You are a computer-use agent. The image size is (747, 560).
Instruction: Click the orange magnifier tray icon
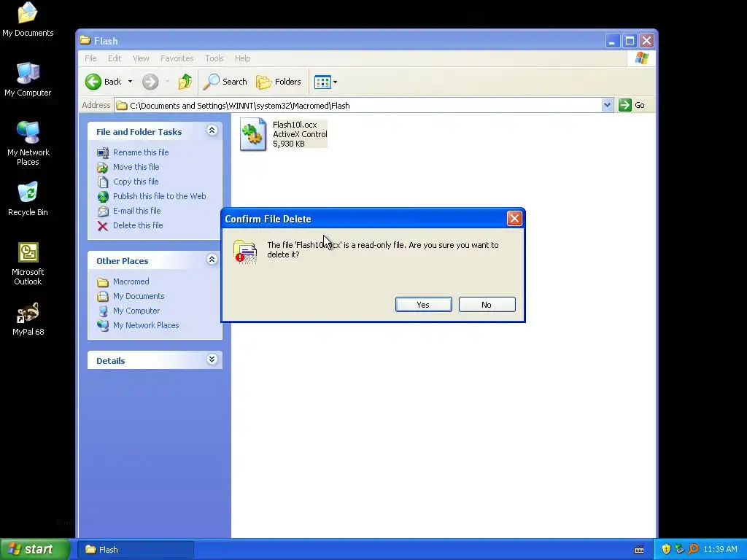coord(693,549)
